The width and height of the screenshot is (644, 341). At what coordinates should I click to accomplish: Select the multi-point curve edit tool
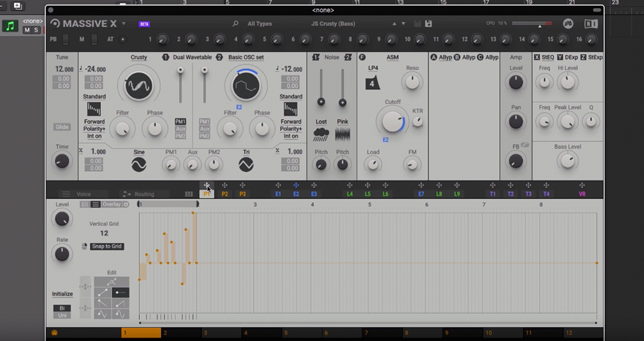tap(111, 281)
